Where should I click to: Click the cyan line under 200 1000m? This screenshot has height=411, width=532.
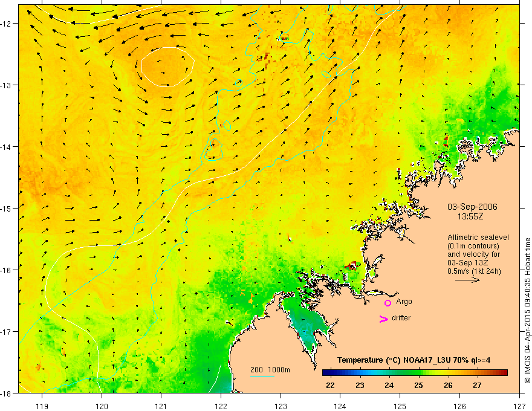[x=262, y=376]
